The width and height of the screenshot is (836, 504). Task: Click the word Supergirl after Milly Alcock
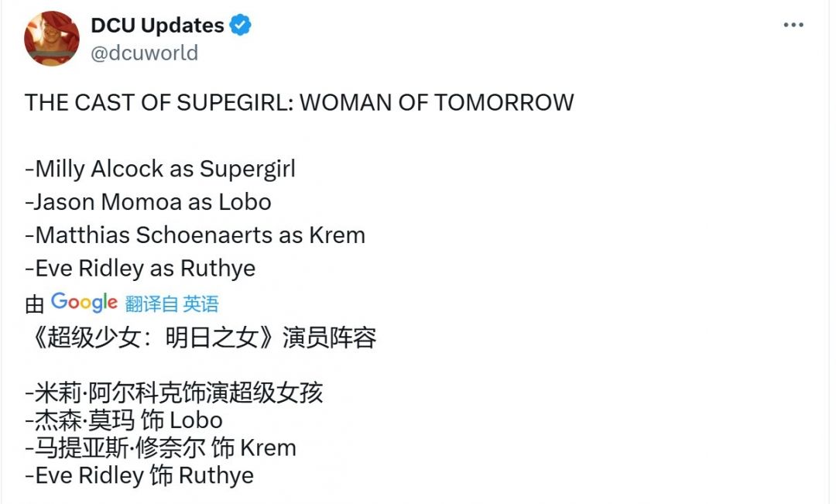tap(248, 169)
